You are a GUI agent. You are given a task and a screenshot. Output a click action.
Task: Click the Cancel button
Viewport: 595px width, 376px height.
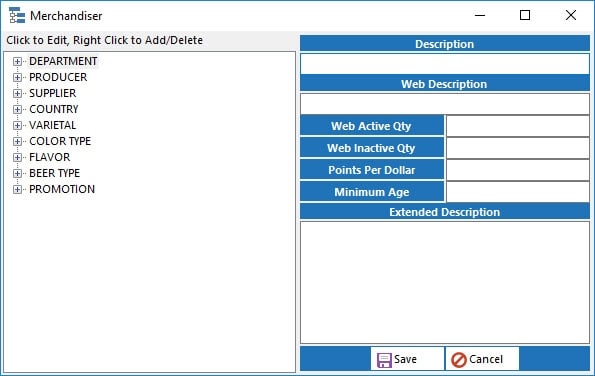click(482, 359)
